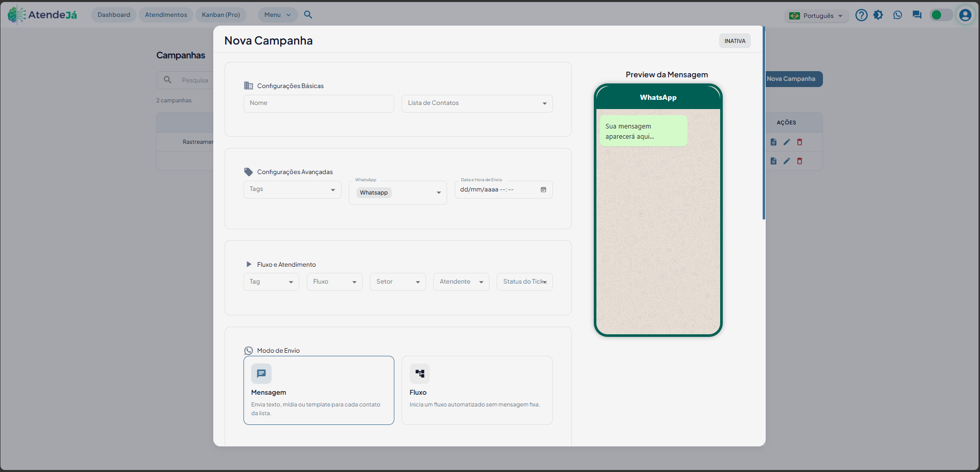Click the 'Preview da Mensagem' heading
This screenshot has width=980, height=472.
click(x=666, y=75)
